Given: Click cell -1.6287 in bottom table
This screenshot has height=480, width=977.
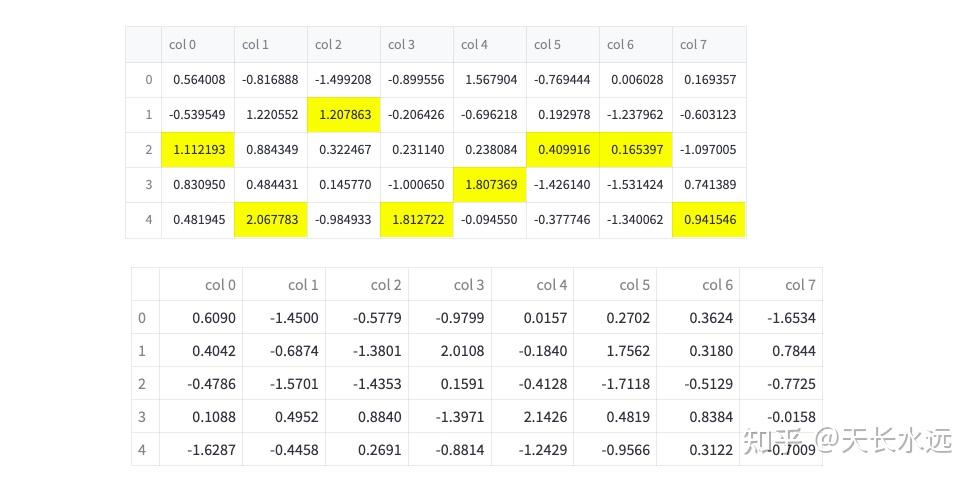Looking at the screenshot, I should (201, 449).
